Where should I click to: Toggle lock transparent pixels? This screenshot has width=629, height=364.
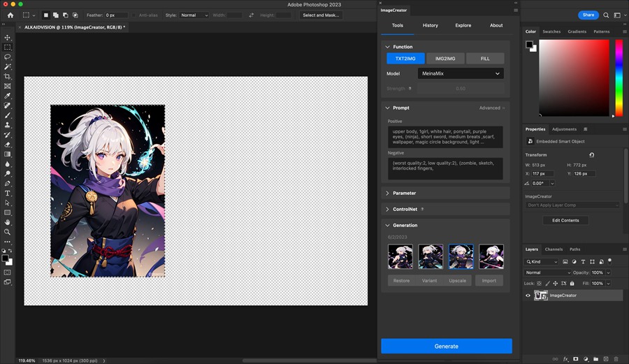[x=539, y=284]
